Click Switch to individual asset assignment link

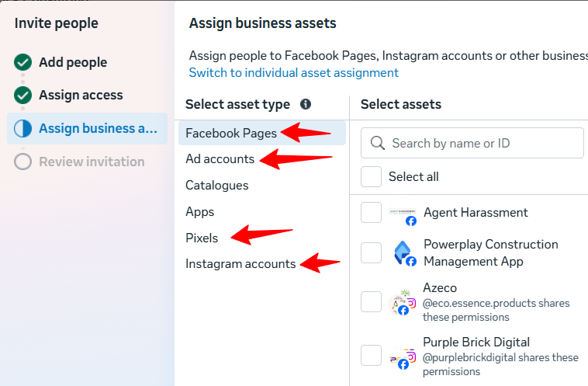[x=293, y=72]
